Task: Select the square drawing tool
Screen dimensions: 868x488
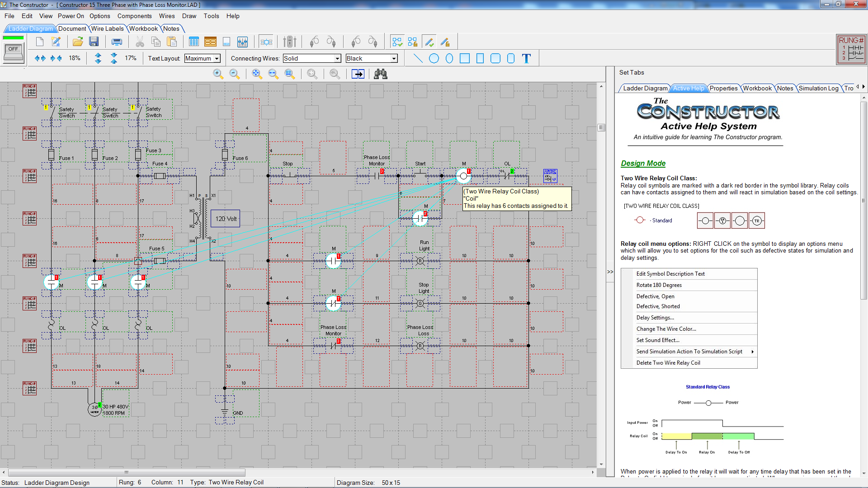Action: tap(465, 58)
